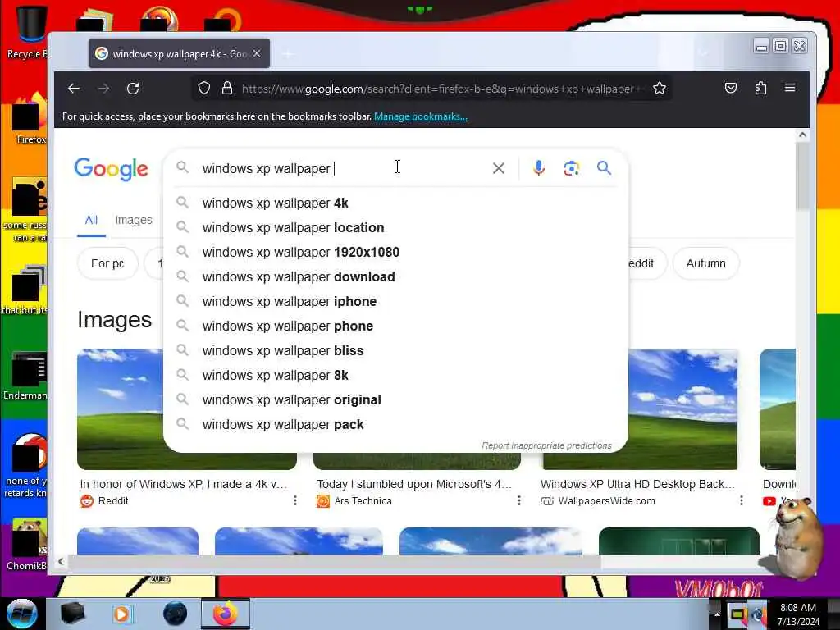This screenshot has width=840, height=630.
Task: Open the Ars Technica image result title
Action: coord(414,484)
